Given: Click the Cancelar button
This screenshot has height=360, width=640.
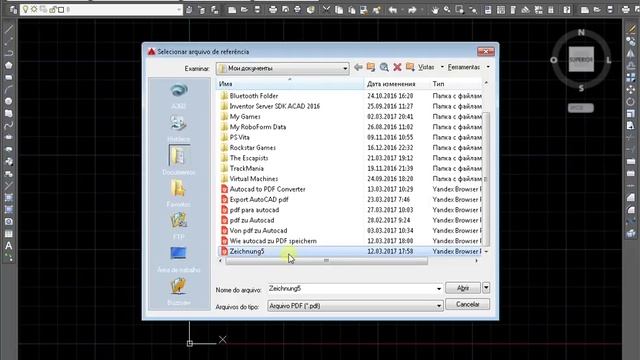Looking at the screenshot, I should click(x=467, y=304).
